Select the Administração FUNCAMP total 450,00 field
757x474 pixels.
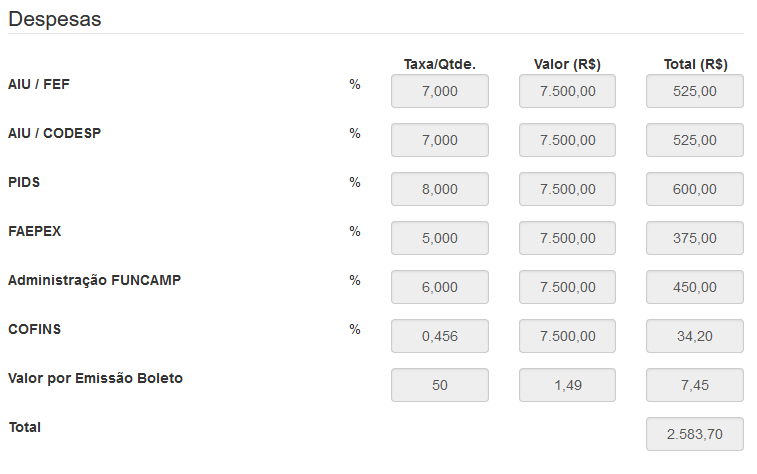click(695, 287)
